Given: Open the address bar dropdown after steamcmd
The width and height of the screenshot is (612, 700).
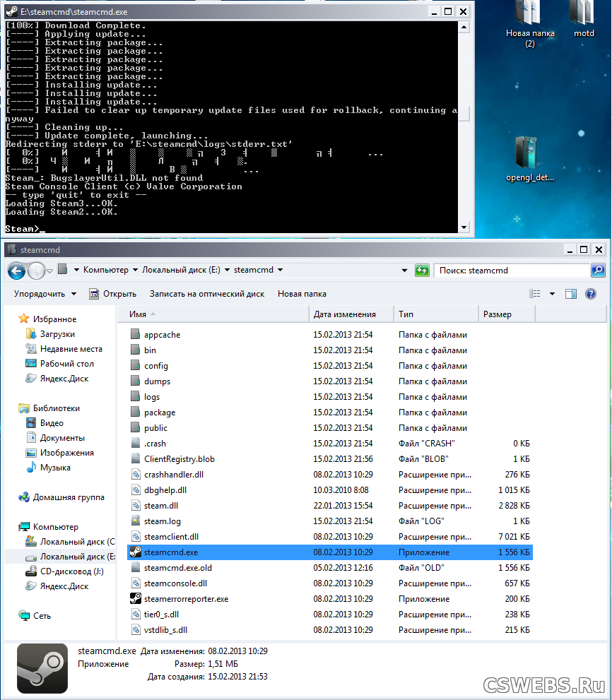Looking at the screenshot, I should pos(281,270).
